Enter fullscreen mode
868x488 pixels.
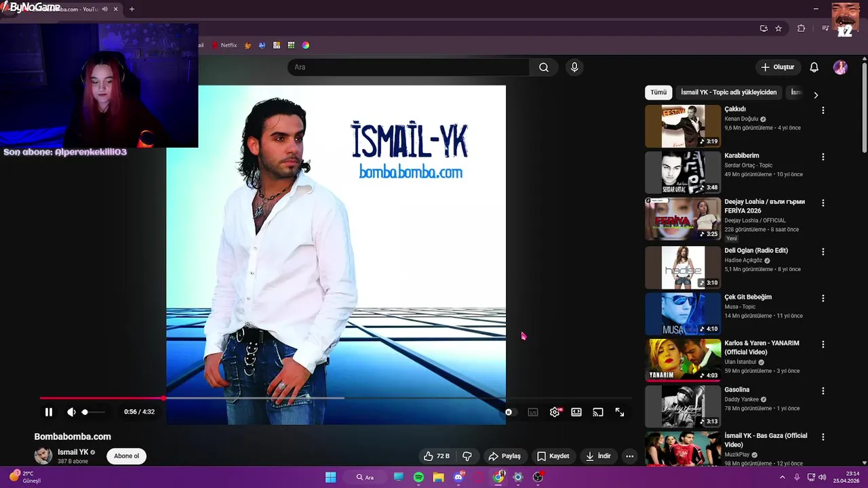[620, 412]
